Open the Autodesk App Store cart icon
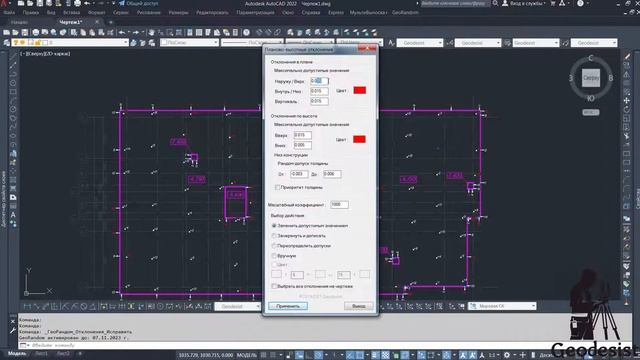This screenshot has height=360, width=640. click(x=553, y=3)
